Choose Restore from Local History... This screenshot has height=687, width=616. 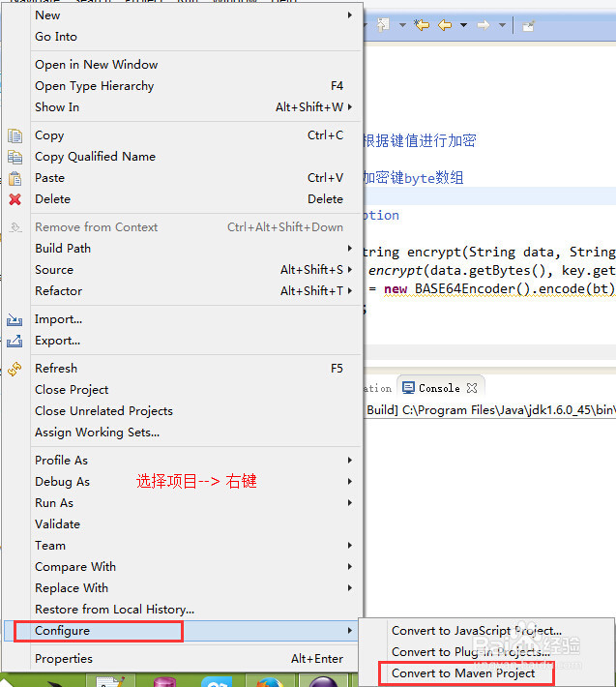tap(183, 610)
